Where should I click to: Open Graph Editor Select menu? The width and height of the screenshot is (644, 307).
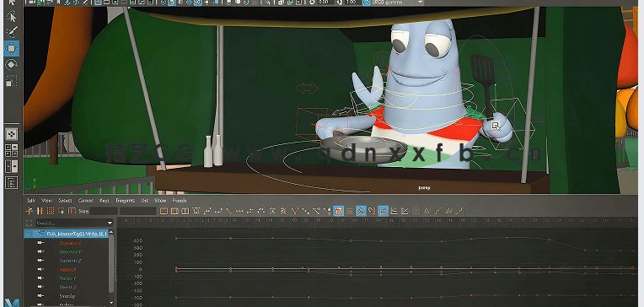(x=65, y=201)
